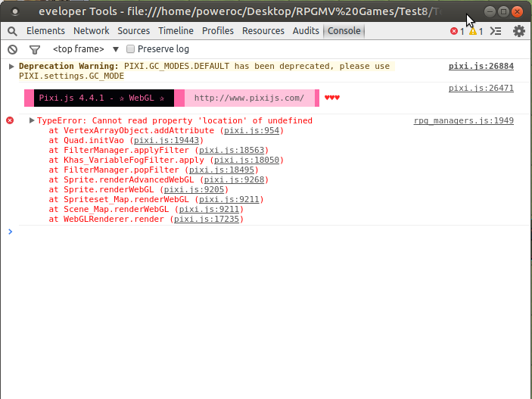Open DevTools settings gear

(518, 31)
